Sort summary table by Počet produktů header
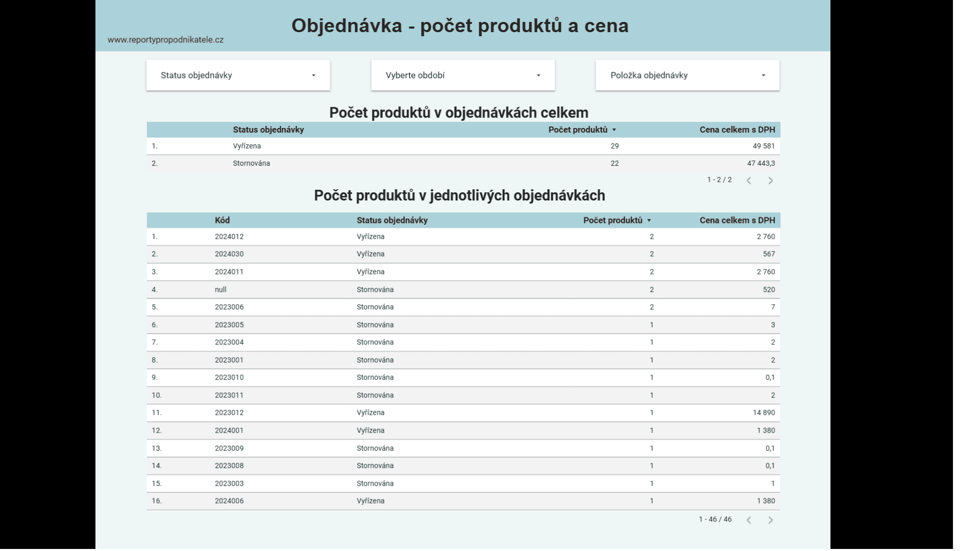The image size is (980, 551). coord(578,130)
